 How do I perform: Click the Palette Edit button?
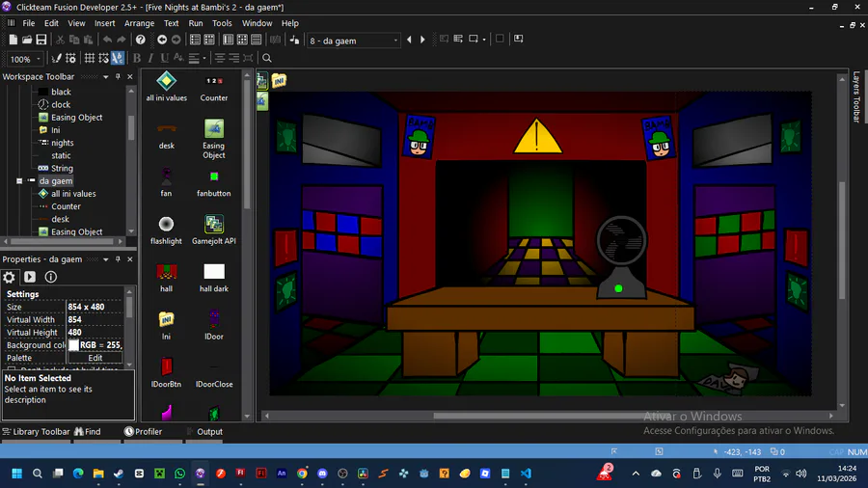pyautogui.click(x=95, y=358)
